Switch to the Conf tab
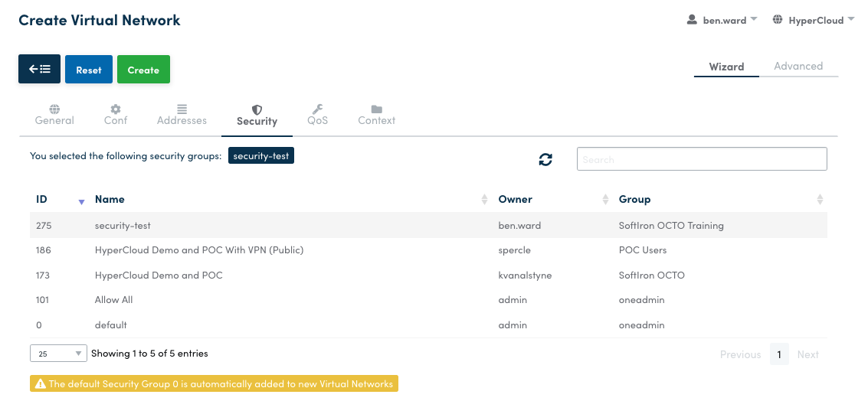868x401 pixels. (x=116, y=115)
